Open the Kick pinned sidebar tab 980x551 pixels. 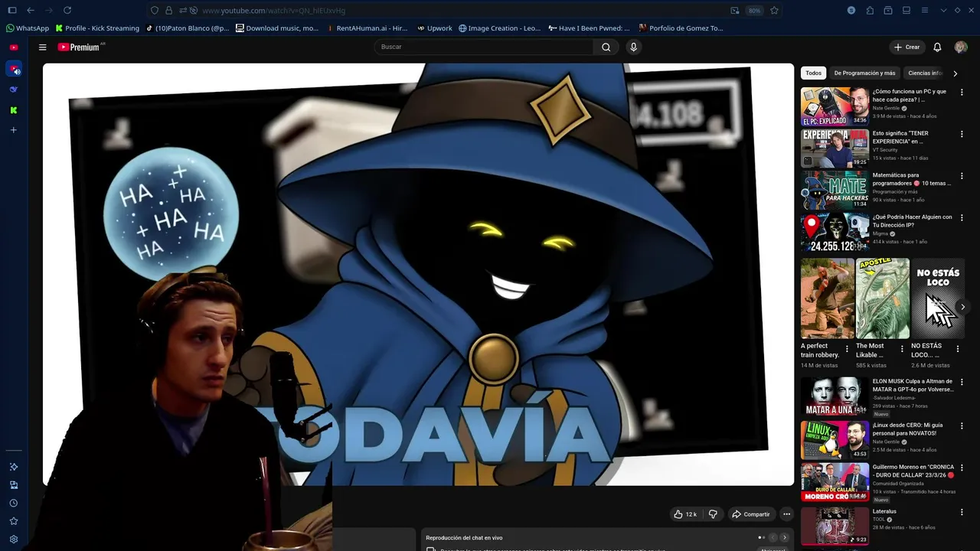[x=13, y=110]
